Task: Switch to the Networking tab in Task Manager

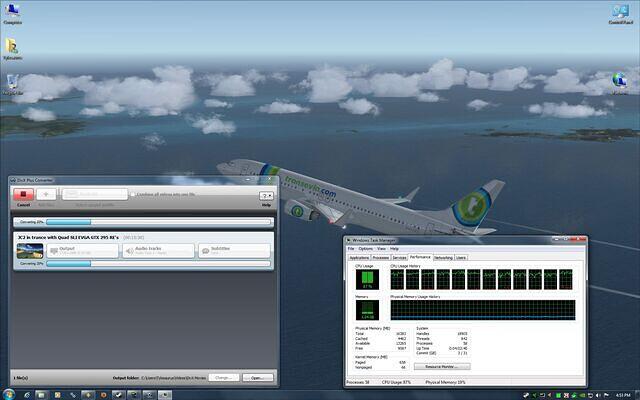Action: point(442,257)
